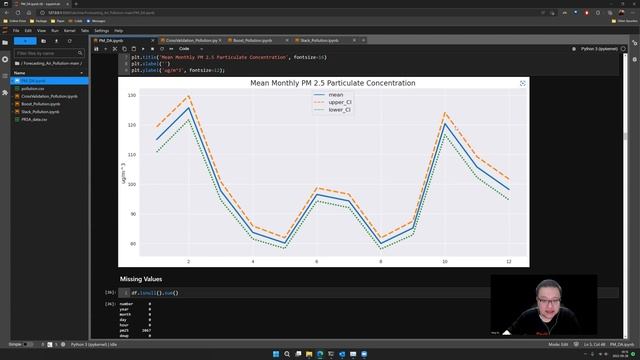Open a new browser tab

point(76,4)
